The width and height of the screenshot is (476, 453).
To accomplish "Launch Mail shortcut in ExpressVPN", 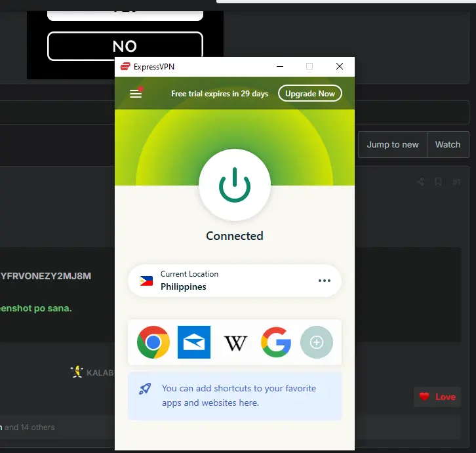I will coord(194,342).
